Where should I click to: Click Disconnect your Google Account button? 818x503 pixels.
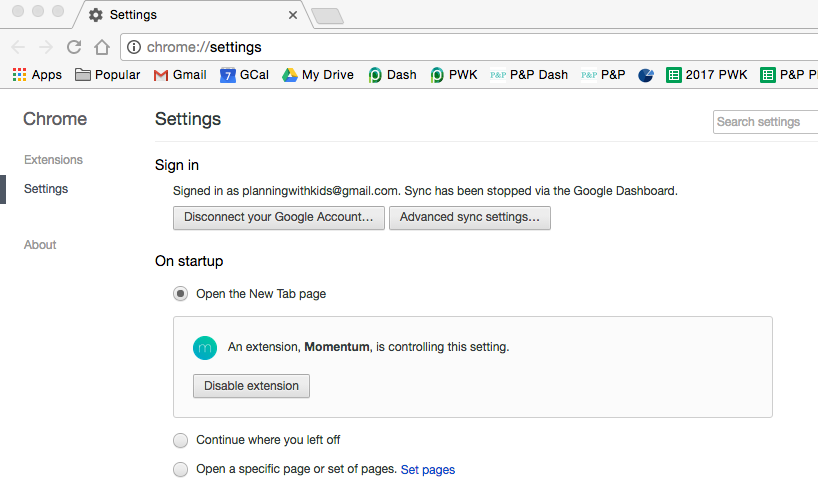click(279, 217)
